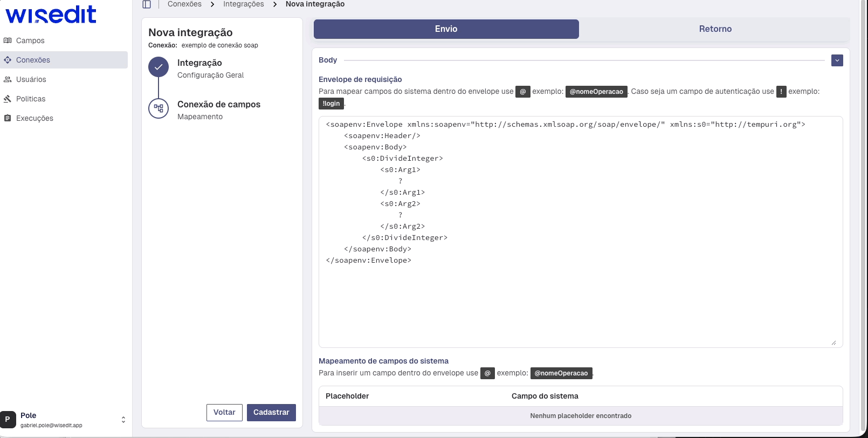
Task: Click the Conexão de campos step icon
Action: [159, 108]
